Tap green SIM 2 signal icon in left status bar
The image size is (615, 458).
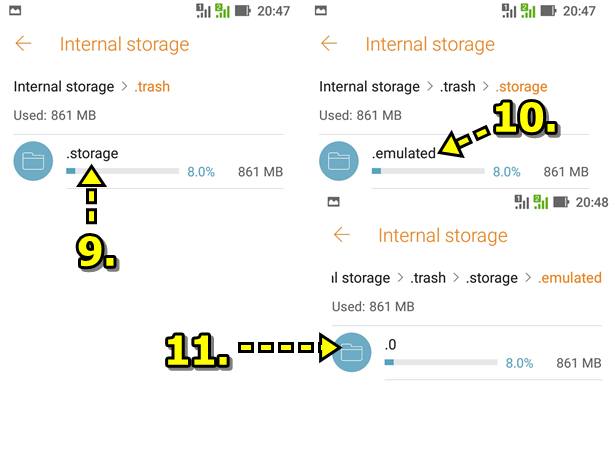(222, 11)
